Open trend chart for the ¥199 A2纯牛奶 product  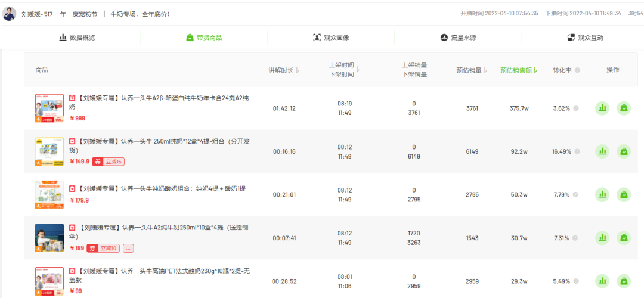tap(602, 238)
